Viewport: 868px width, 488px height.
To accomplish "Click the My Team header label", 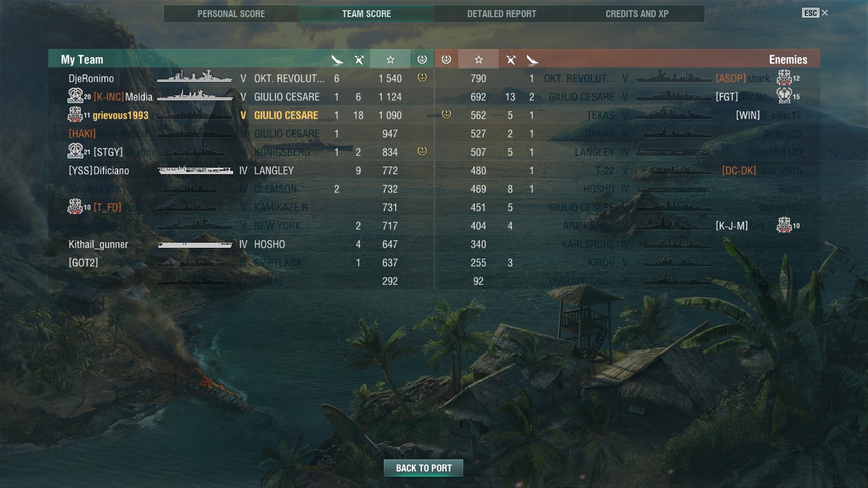I will pyautogui.click(x=82, y=59).
